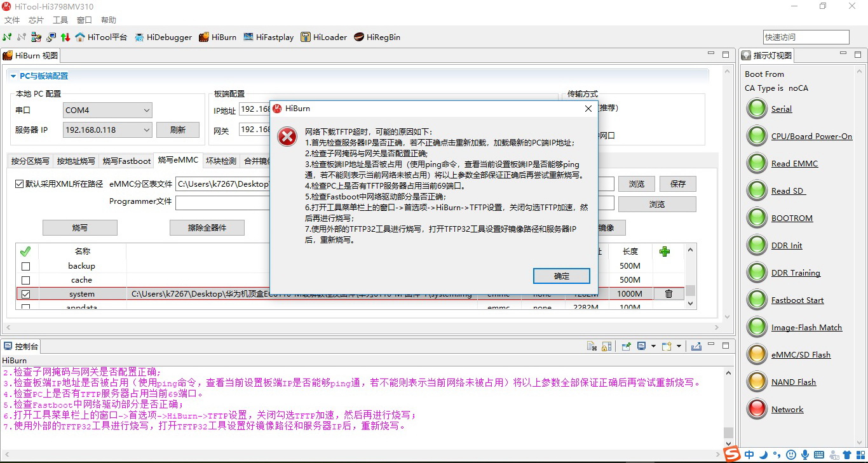Open the 帮助 menu
868x463 pixels.
tap(109, 20)
